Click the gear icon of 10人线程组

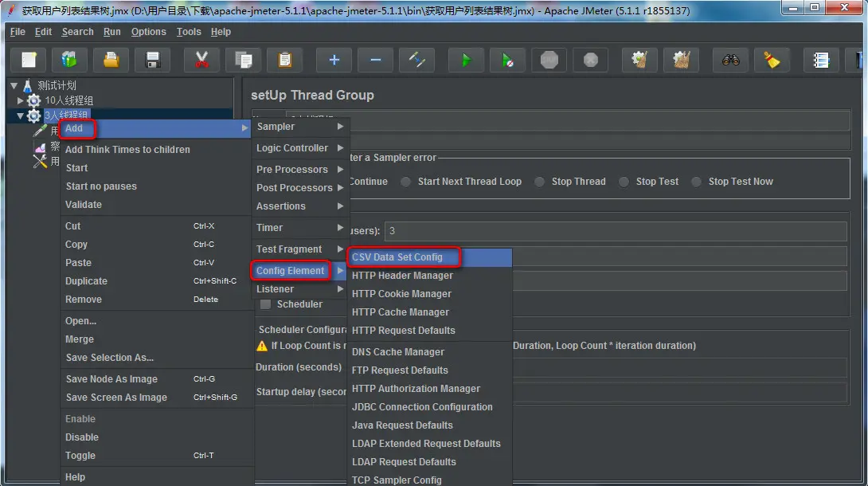(x=33, y=100)
